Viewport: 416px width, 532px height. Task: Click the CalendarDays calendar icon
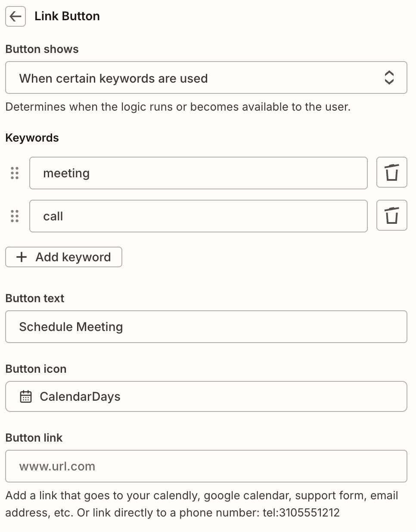click(26, 396)
